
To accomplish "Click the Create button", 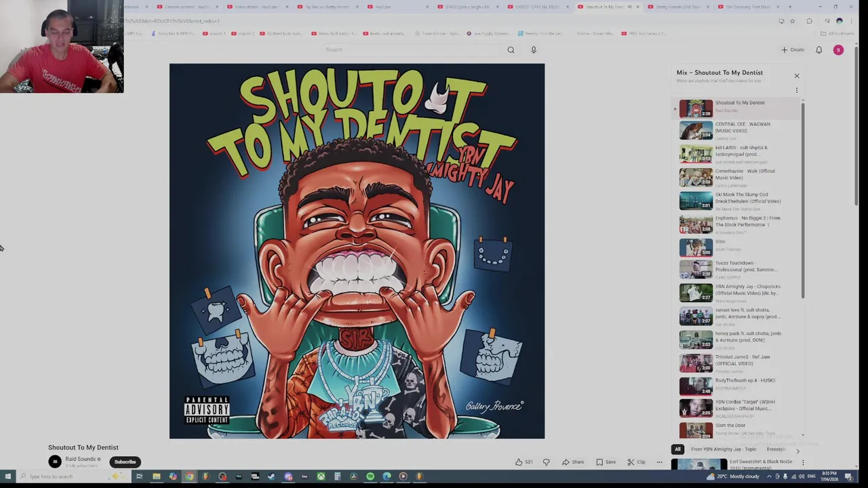I will tap(793, 49).
